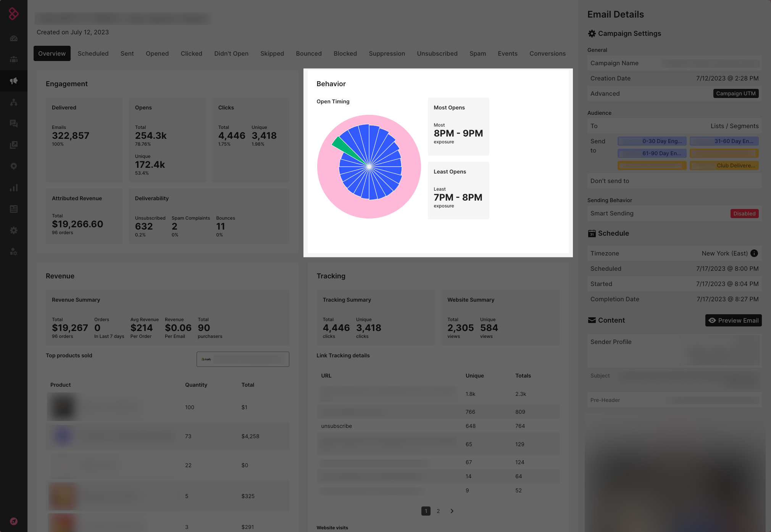Click the compass icon at sidebar bottom
The image size is (771, 532).
tap(14, 521)
